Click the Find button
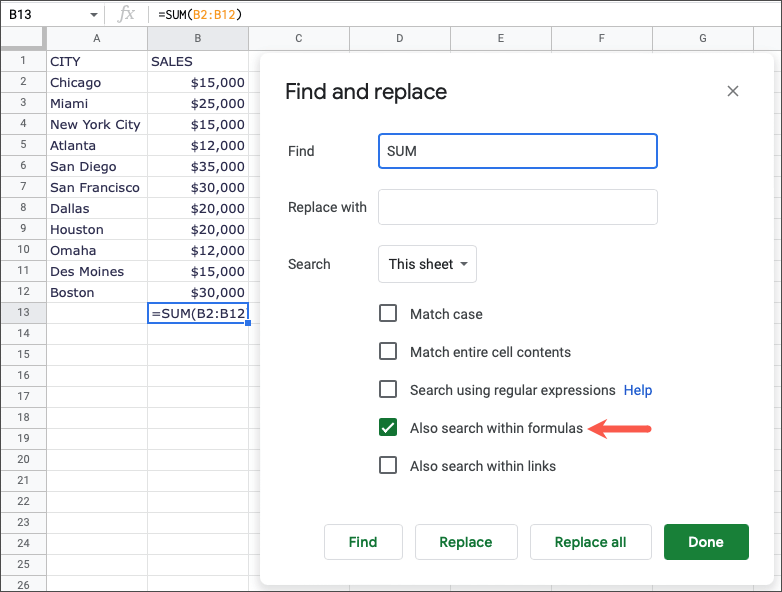The height and width of the screenshot is (592, 782). [363, 542]
